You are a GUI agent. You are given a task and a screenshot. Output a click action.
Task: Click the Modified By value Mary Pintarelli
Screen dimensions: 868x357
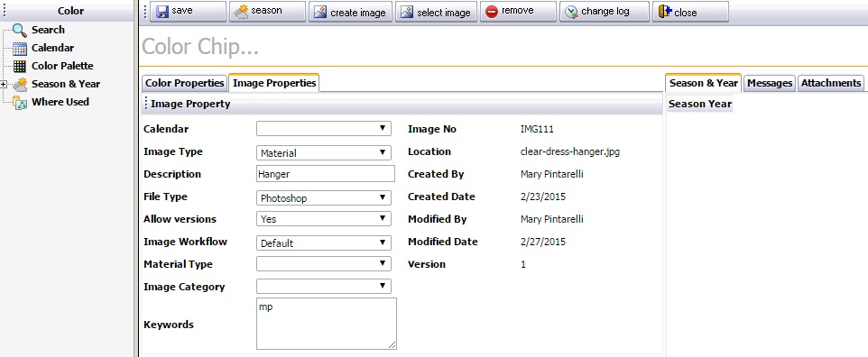552,219
